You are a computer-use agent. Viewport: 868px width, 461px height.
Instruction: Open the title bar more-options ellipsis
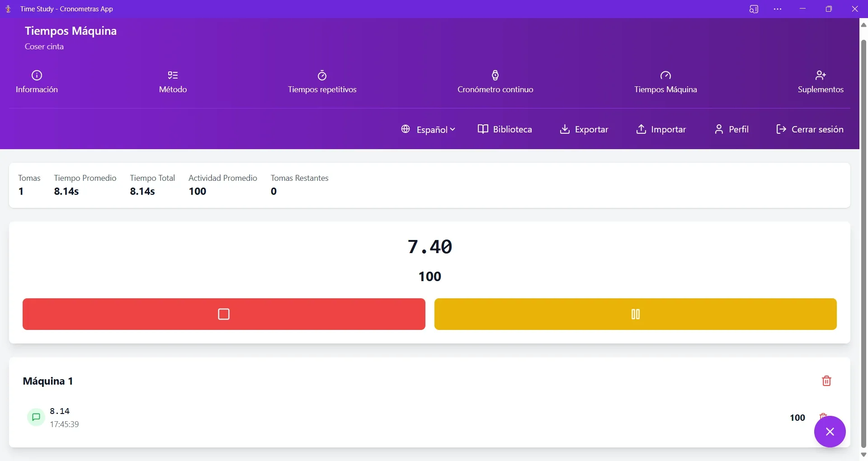(x=778, y=9)
